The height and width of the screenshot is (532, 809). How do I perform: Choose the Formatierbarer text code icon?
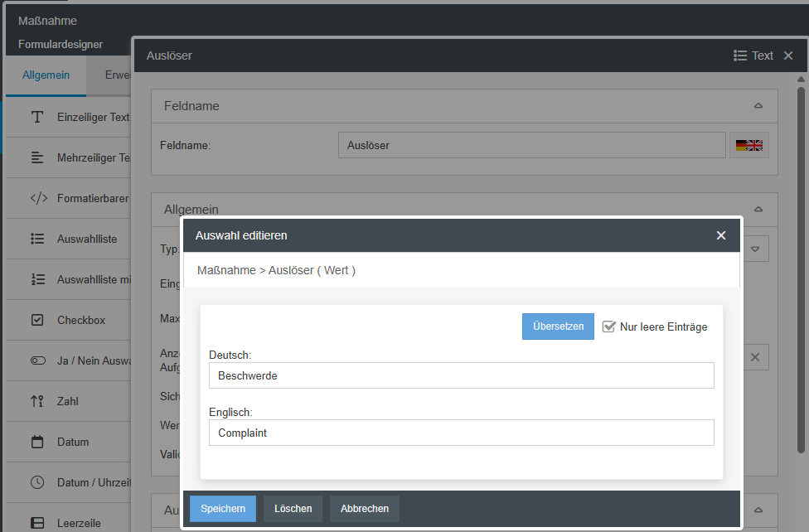pos(39,198)
